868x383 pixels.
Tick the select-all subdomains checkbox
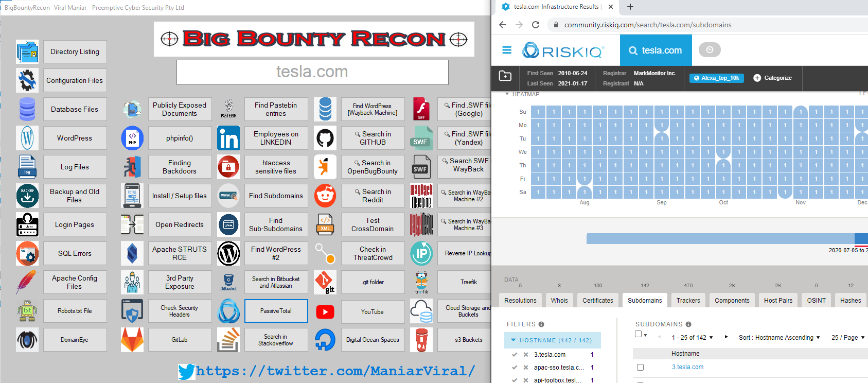click(639, 334)
